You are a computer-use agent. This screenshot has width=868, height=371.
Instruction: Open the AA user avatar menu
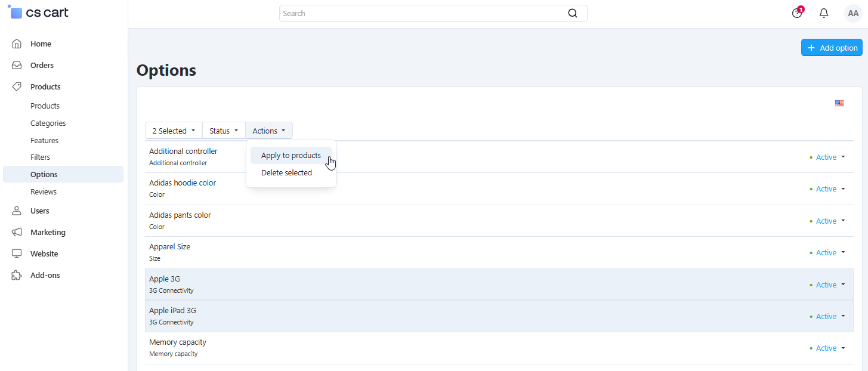[x=853, y=13]
